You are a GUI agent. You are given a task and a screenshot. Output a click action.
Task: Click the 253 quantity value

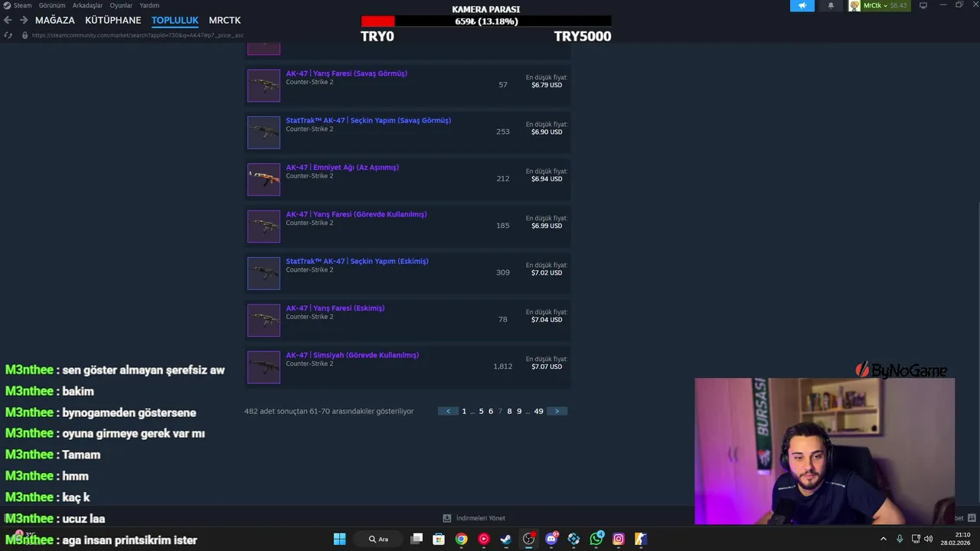point(503,132)
